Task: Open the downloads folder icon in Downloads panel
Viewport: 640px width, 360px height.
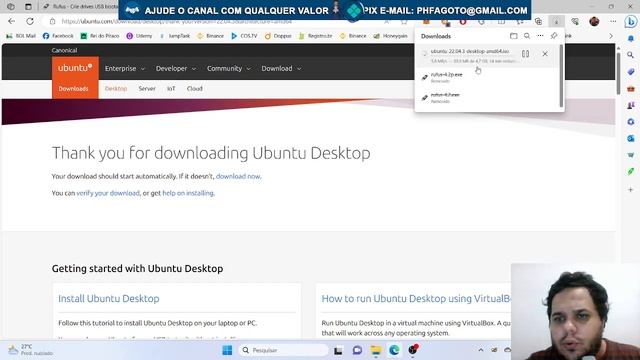Action: coord(513,36)
